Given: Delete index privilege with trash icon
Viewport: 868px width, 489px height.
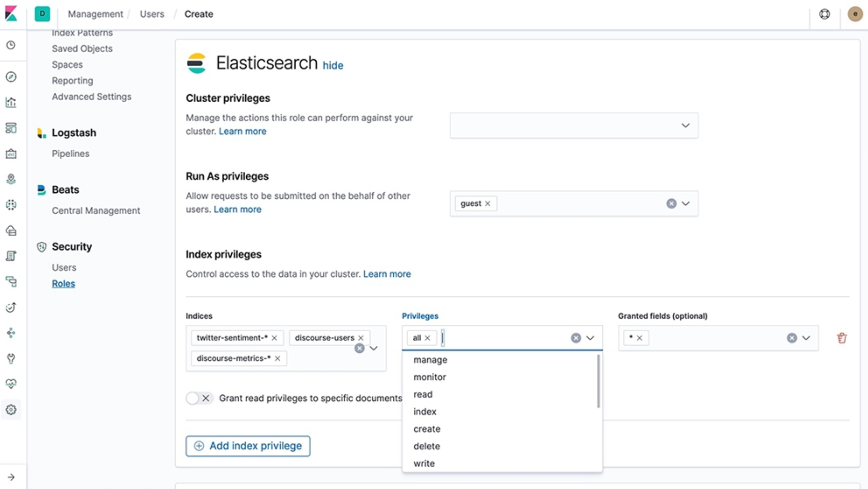Looking at the screenshot, I should pos(841,338).
